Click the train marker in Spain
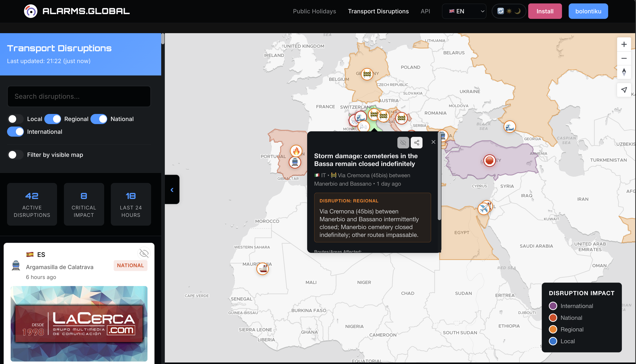636x364 pixels. pos(295,163)
